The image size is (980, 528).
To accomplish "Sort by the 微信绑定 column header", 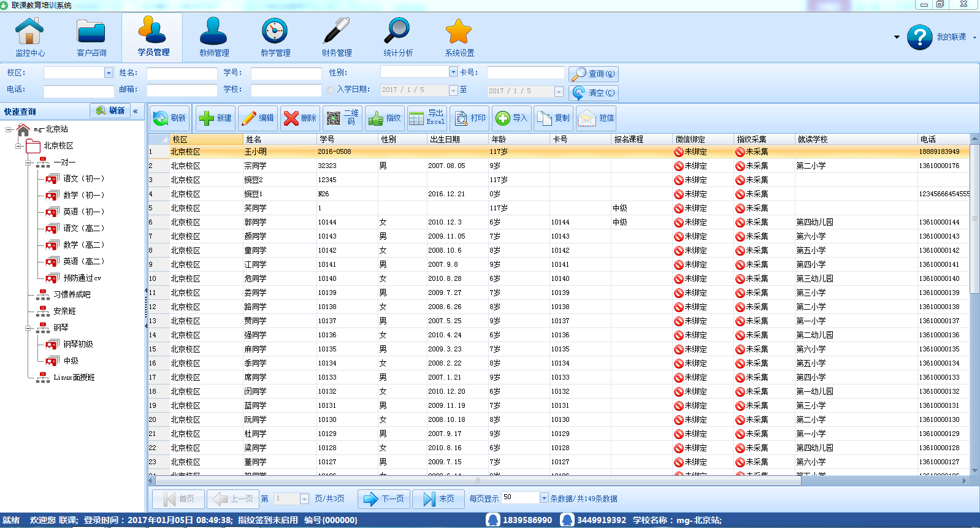I will pos(703,139).
